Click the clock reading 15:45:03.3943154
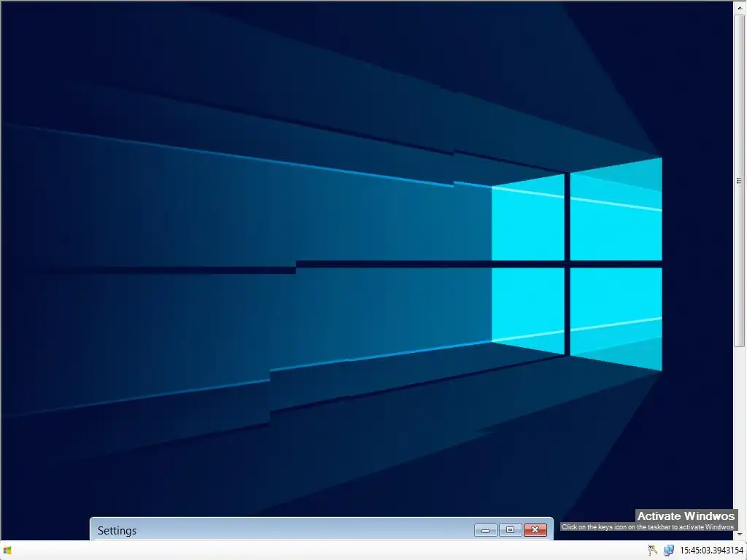The width and height of the screenshot is (747, 560). tap(711, 551)
